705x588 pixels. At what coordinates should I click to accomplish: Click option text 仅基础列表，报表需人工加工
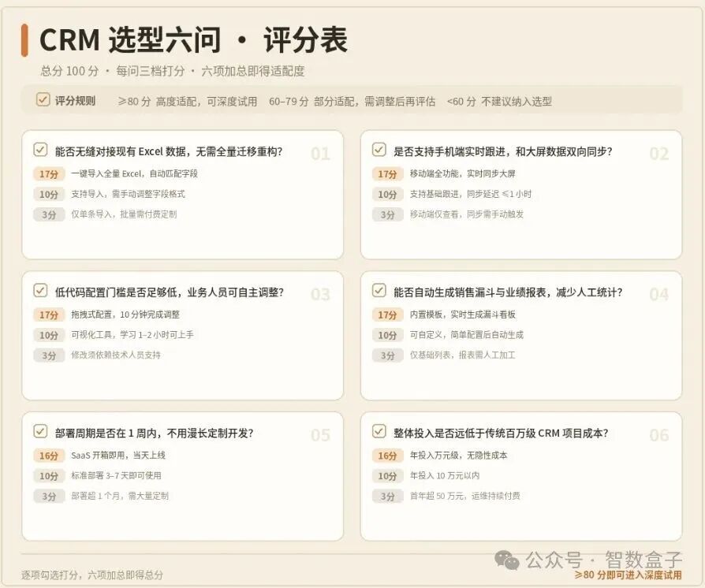(462, 355)
